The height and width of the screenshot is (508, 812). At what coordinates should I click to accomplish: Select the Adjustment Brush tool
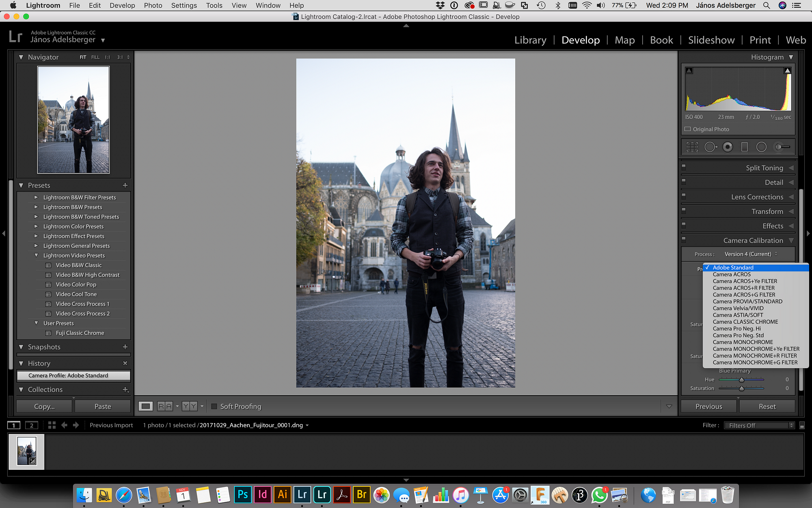click(x=782, y=147)
